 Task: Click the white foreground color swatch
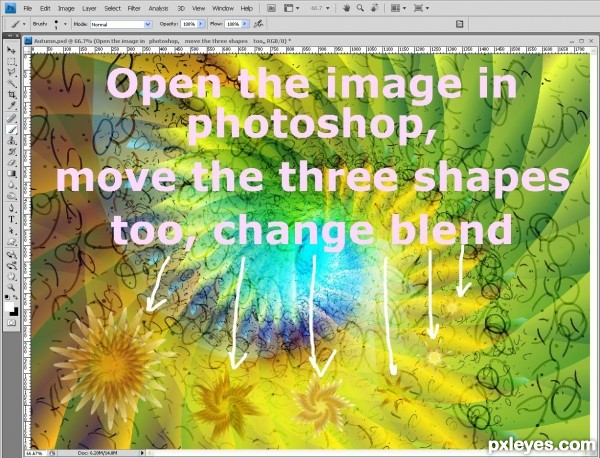[x=8, y=306]
